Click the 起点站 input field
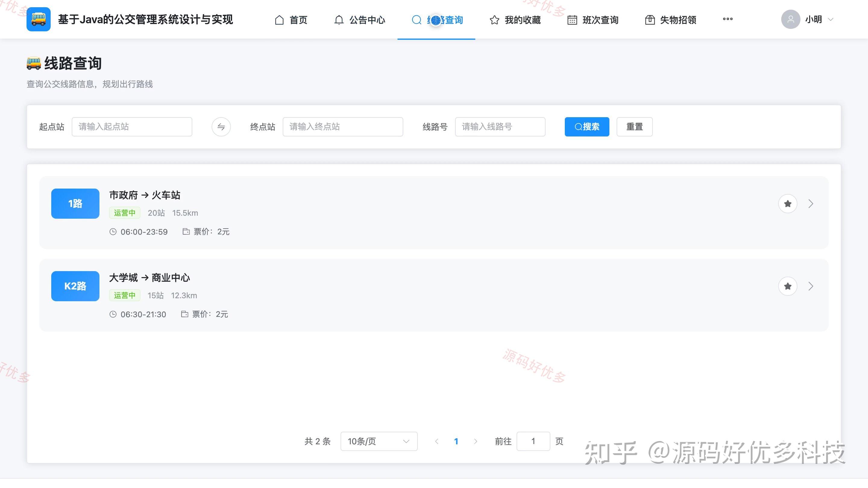The width and height of the screenshot is (868, 488). tap(132, 127)
